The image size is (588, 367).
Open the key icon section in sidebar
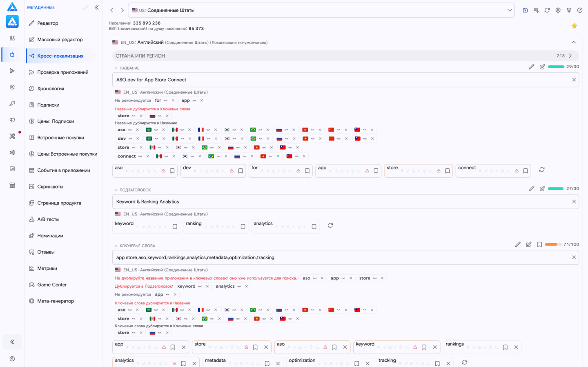click(x=12, y=103)
